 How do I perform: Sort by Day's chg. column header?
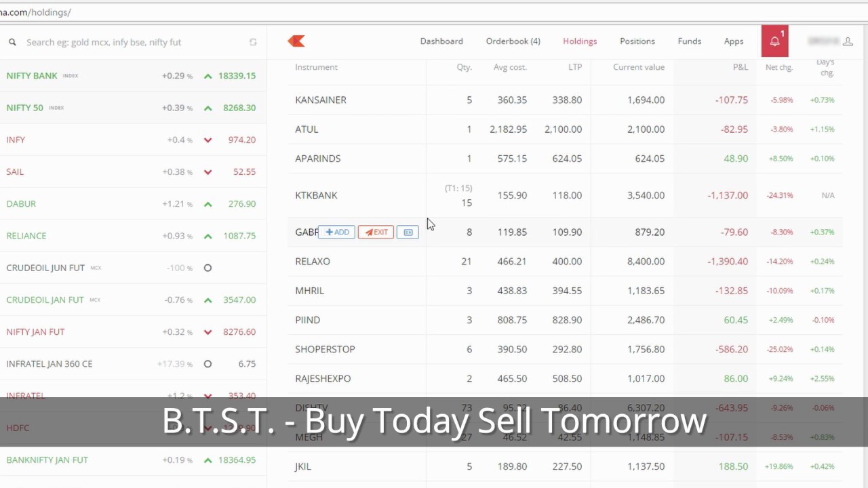825,67
